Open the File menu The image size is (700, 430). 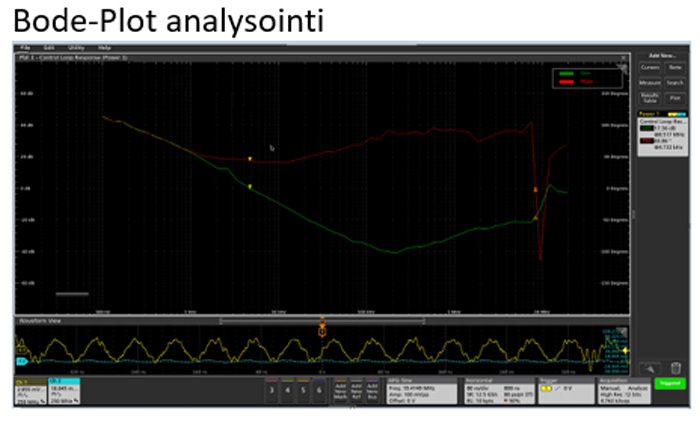[x=24, y=47]
